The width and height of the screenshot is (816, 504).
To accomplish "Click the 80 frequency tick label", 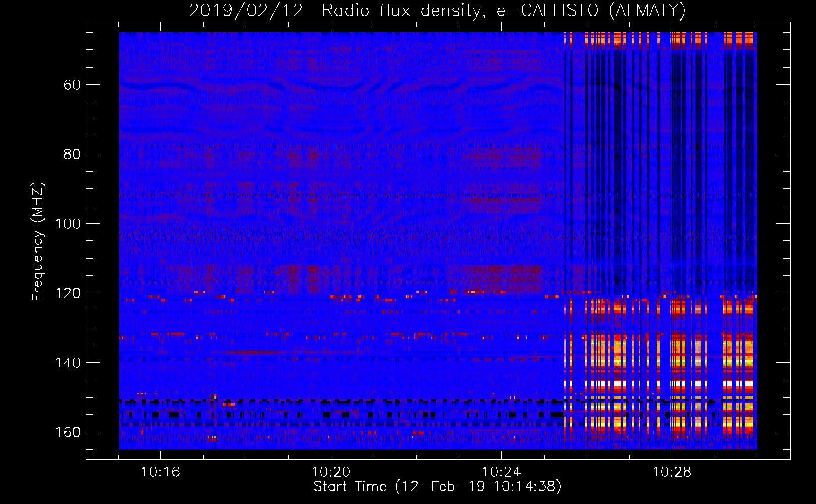I will (72, 154).
